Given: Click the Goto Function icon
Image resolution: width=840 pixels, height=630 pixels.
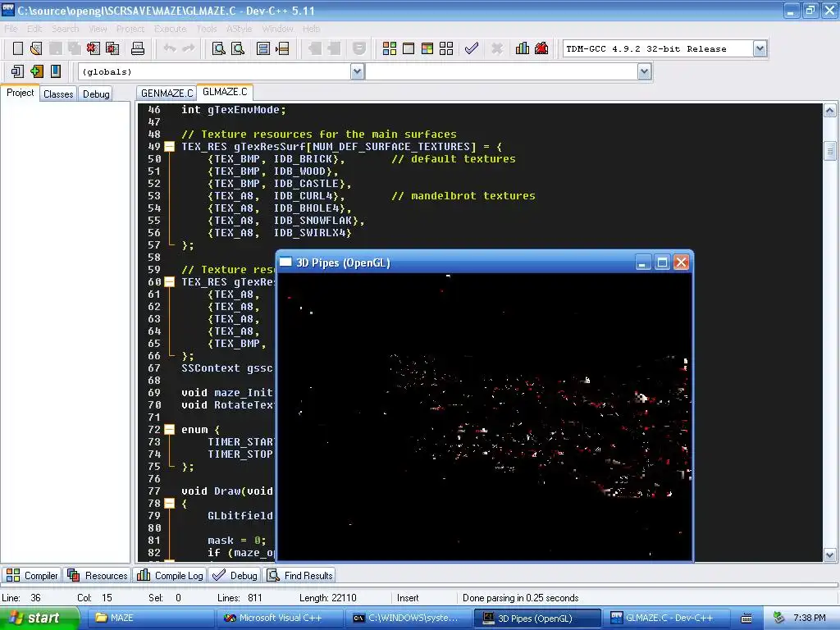Looking at the screenshot, I should 263,48.
